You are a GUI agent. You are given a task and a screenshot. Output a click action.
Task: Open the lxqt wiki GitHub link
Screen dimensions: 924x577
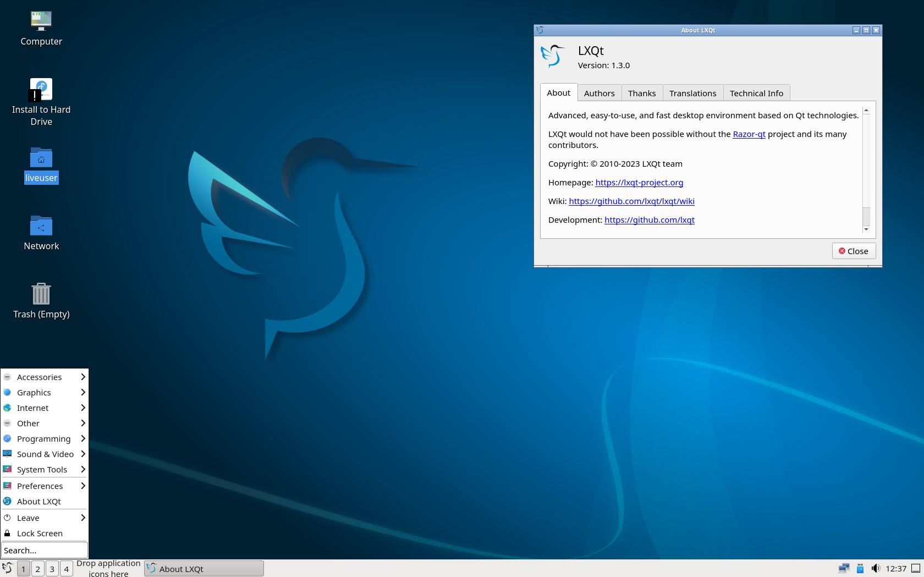pos(631,201)
